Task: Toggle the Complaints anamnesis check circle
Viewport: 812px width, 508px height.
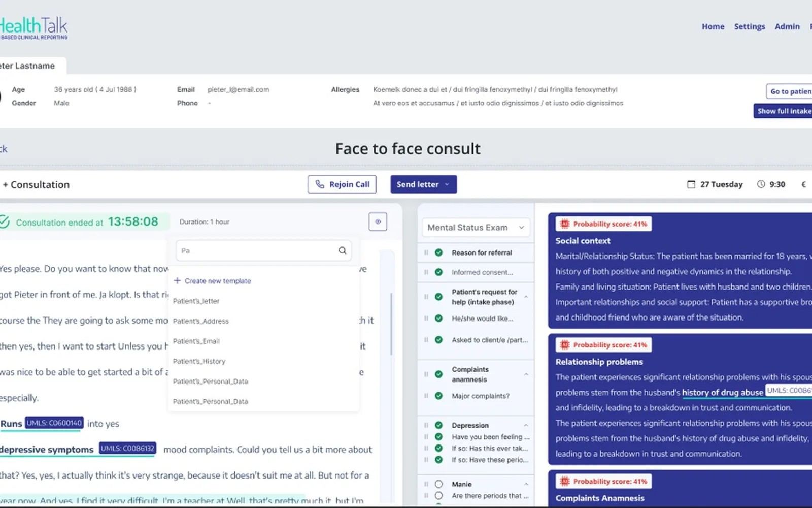Action: click(x=439, y=374)
